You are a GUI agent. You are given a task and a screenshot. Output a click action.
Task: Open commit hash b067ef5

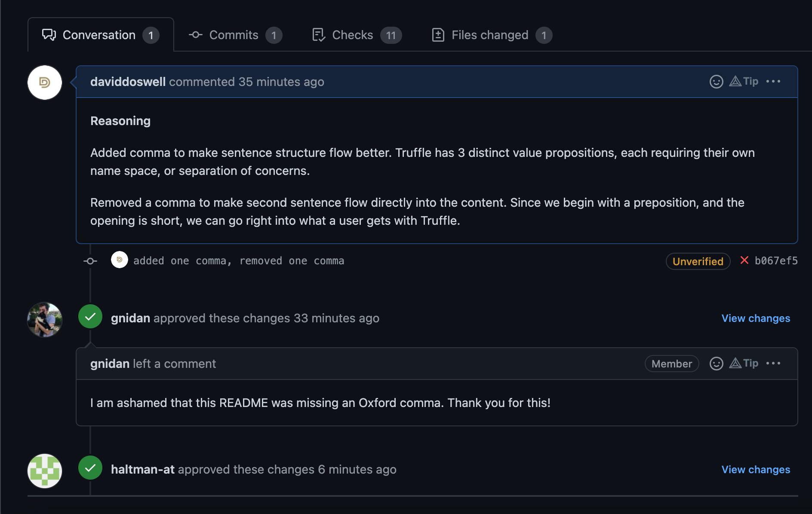[776, 261]
